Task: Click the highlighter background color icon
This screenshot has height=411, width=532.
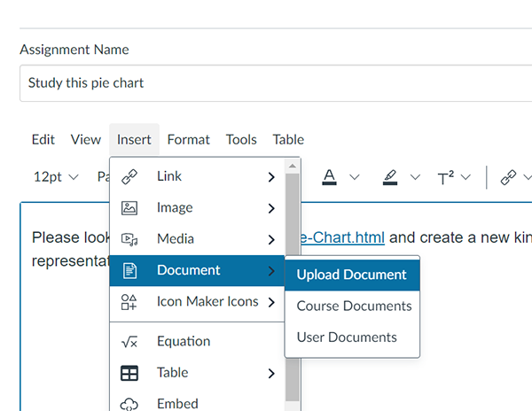Action: point(390,177)
